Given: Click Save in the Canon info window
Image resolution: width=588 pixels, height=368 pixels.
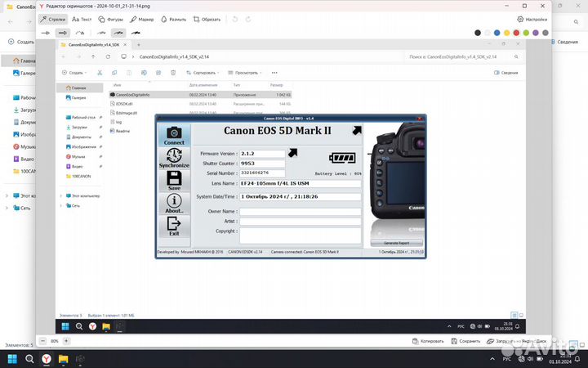Looking at the screenshot, I should (174, 181).
